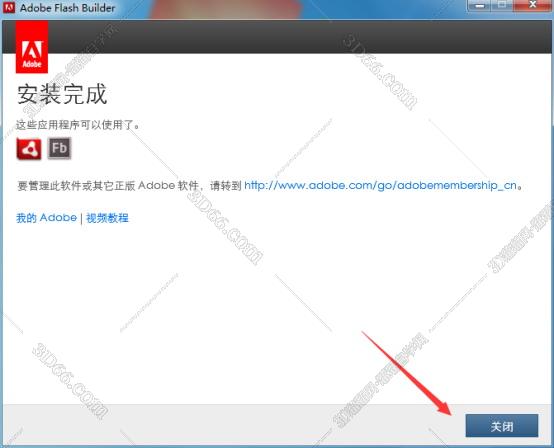Click the Adobe Flash Builder title text

(67, 8)
